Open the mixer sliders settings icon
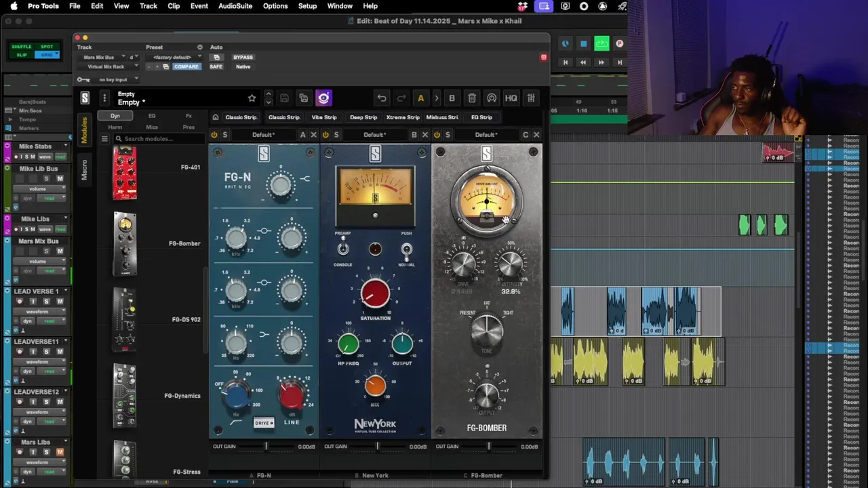This screenshot has width=868, height=488. point(531,98)
